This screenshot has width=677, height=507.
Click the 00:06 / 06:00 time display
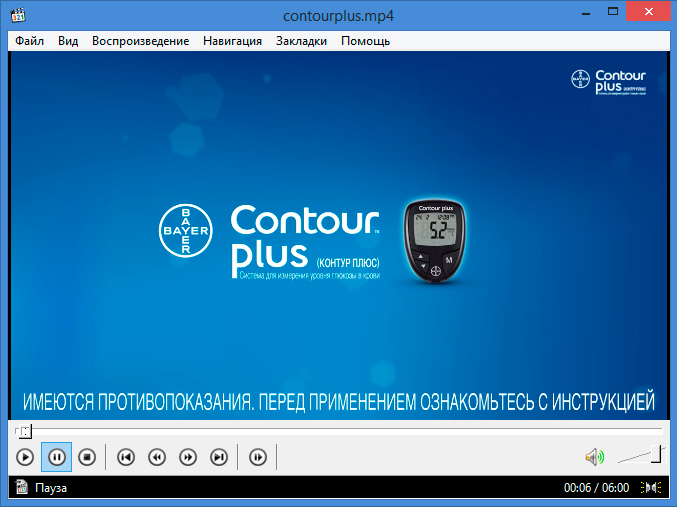pyautogui.click(x=596, y=488)
